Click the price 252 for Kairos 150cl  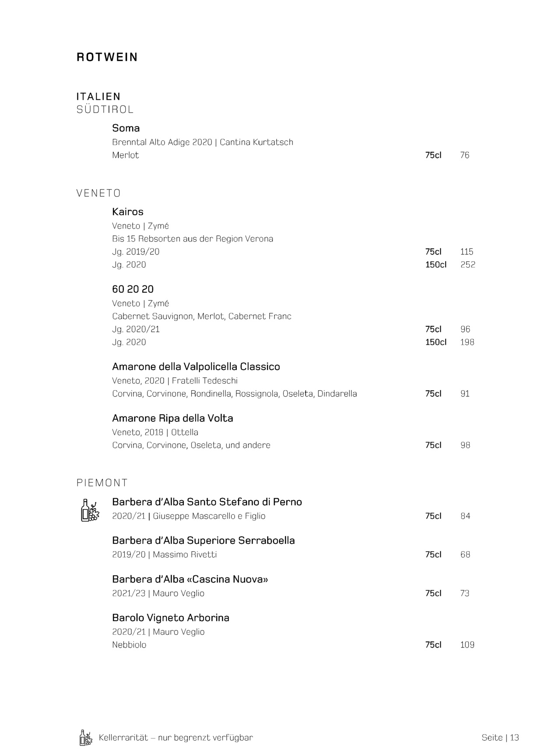click(x=468, y=265)
